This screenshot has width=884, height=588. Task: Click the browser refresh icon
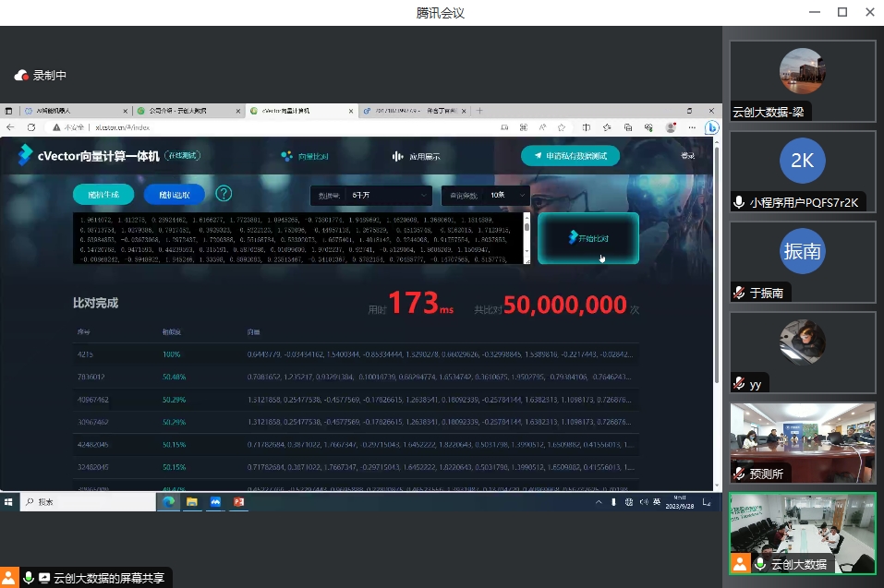[x=31, y=126]
